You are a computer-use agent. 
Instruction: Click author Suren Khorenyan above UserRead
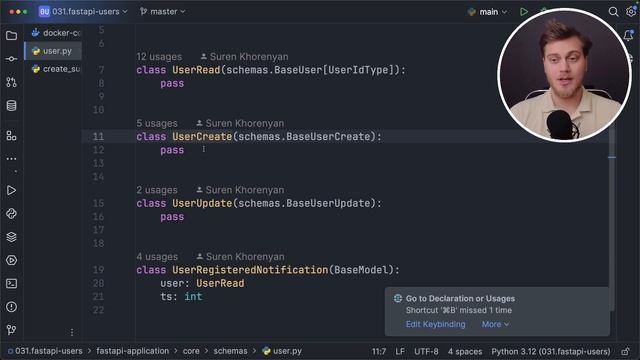pos(244,57)
